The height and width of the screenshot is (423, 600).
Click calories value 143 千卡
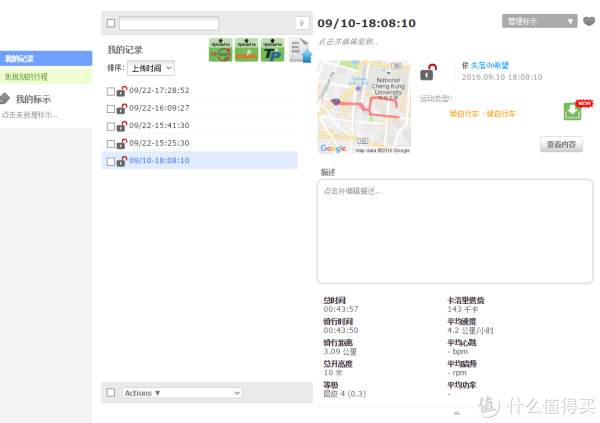(x=463, y=309)
